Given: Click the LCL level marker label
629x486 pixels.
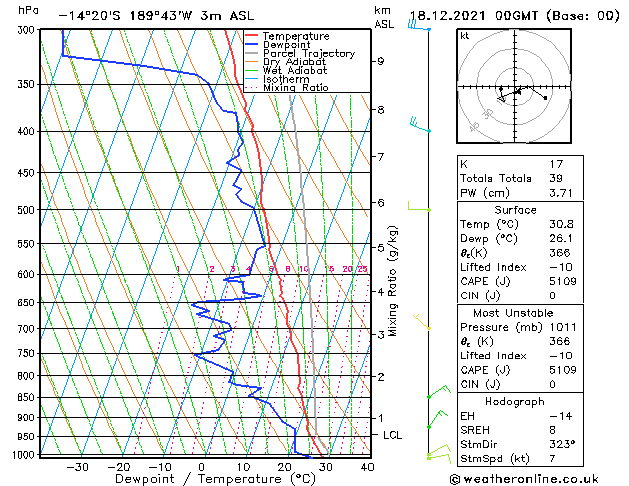Looking at the screenshot, I should click(x=392, y=435).
